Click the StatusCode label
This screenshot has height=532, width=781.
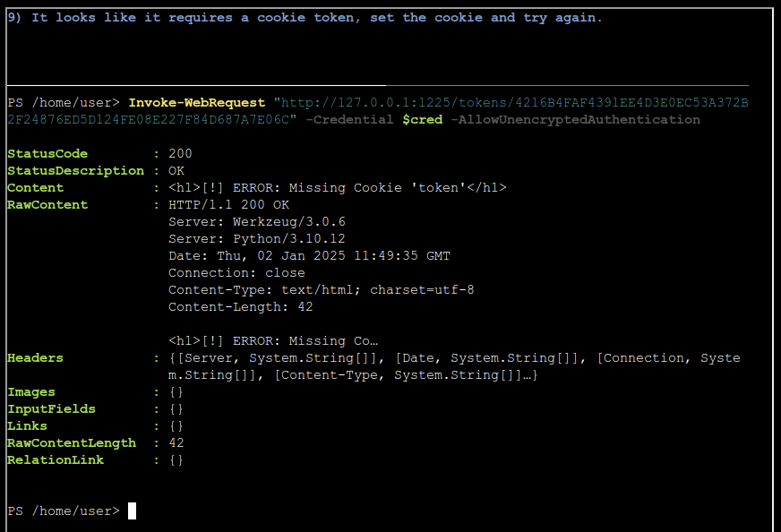[47, 153]
